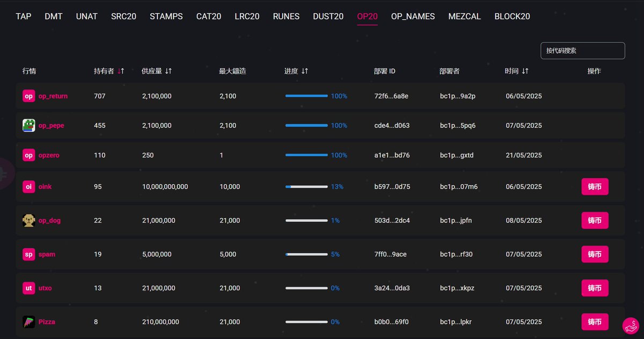The width and height of the screenshot is (644, 339).
Task: Switch to the UNAT tab
Action: [87, 17]
